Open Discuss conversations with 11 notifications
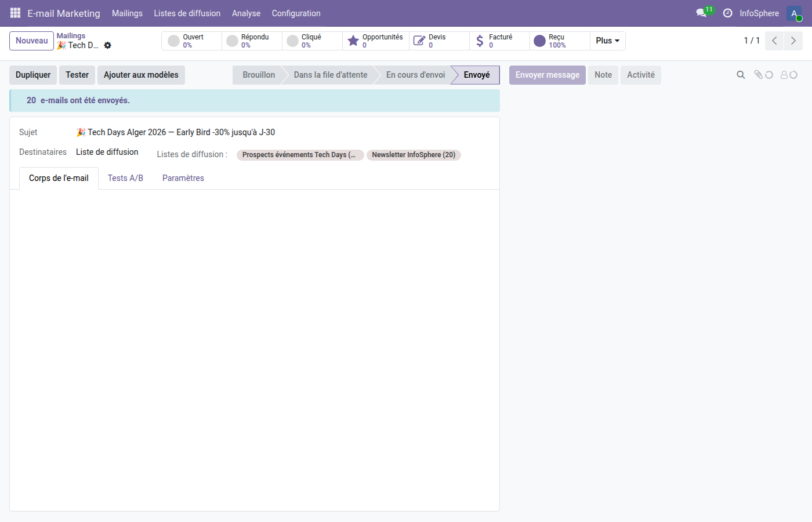Screen dimensions: 812x522 click(x=701, y=13)
